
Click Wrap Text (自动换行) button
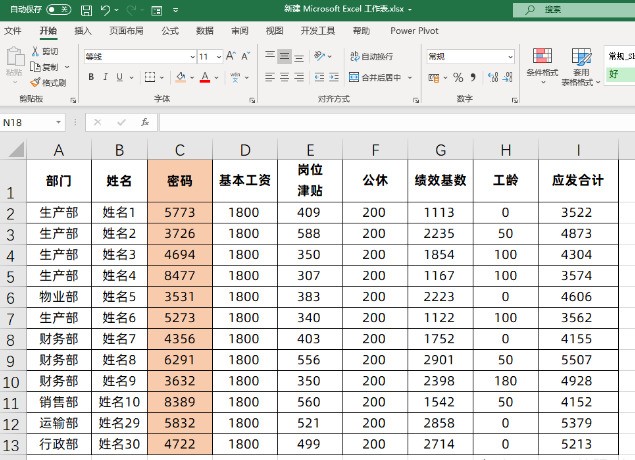point(371,56)
